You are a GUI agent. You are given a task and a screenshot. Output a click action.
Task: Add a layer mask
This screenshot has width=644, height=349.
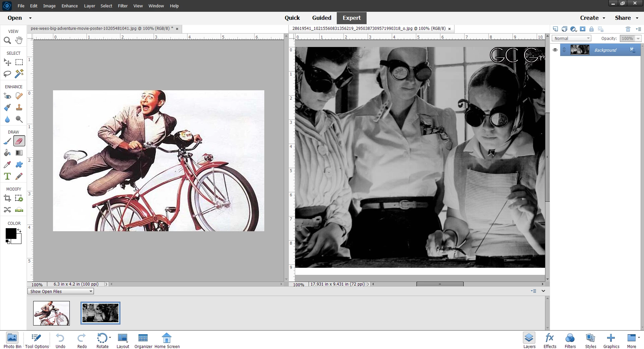[583, 29]
